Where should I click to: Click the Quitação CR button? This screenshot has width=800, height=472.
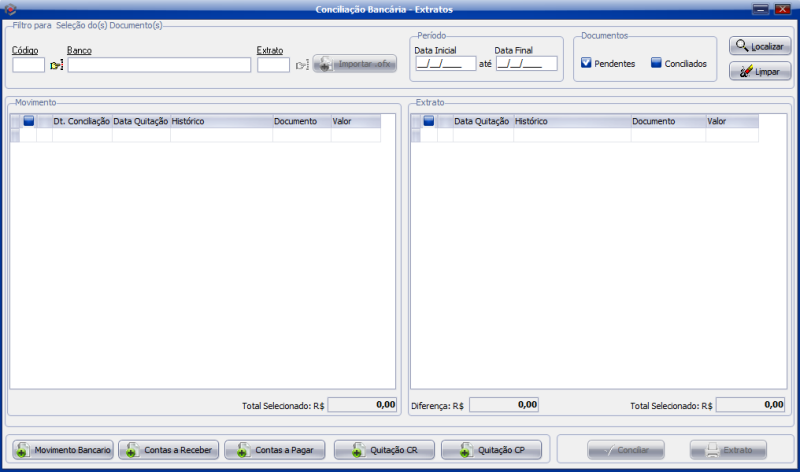(x=384, y=450)
